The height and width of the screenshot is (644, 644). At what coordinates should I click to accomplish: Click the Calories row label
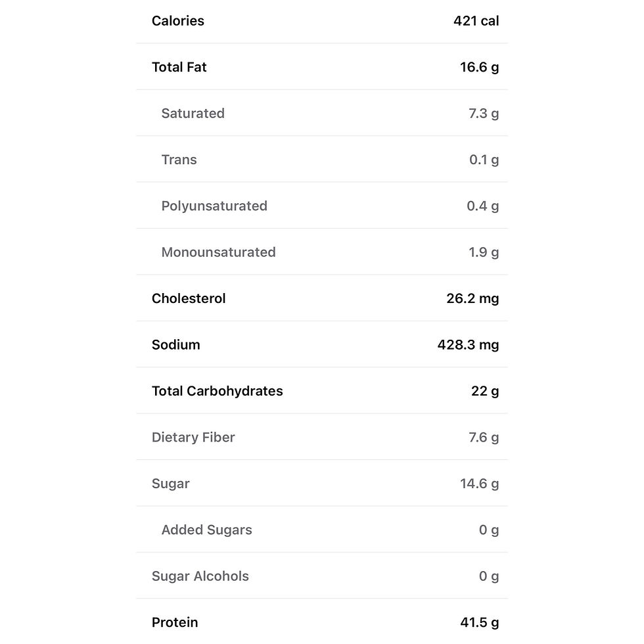pos(177,21)
